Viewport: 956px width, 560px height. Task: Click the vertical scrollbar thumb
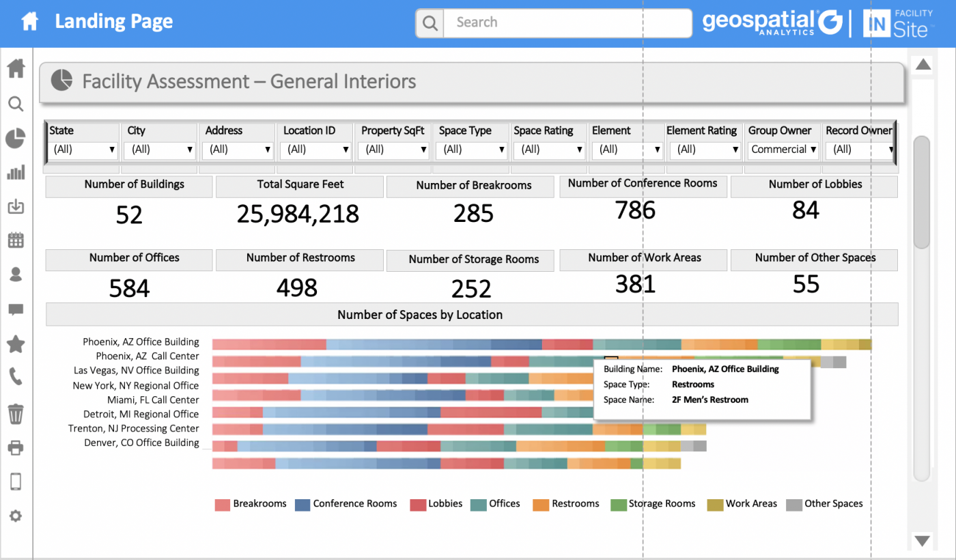tap(922, 192)
